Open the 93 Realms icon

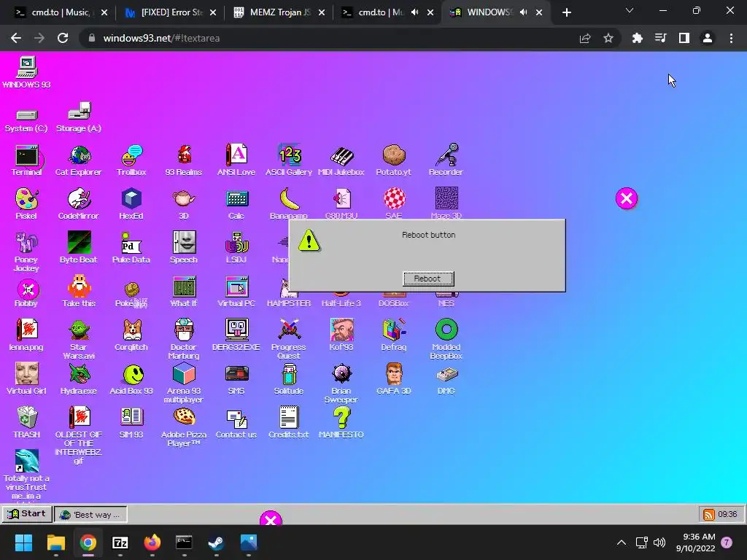pyautogui.click(x=184, y=156)
